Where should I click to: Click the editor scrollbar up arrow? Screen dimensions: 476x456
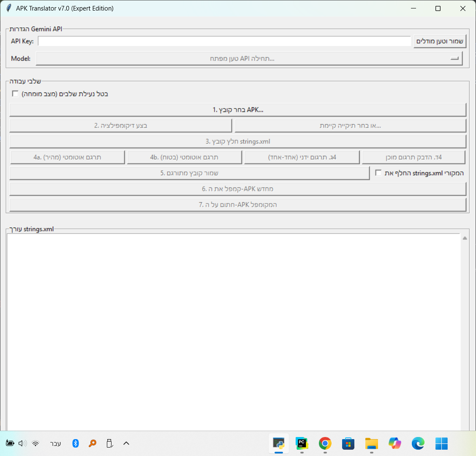(465, 238)
